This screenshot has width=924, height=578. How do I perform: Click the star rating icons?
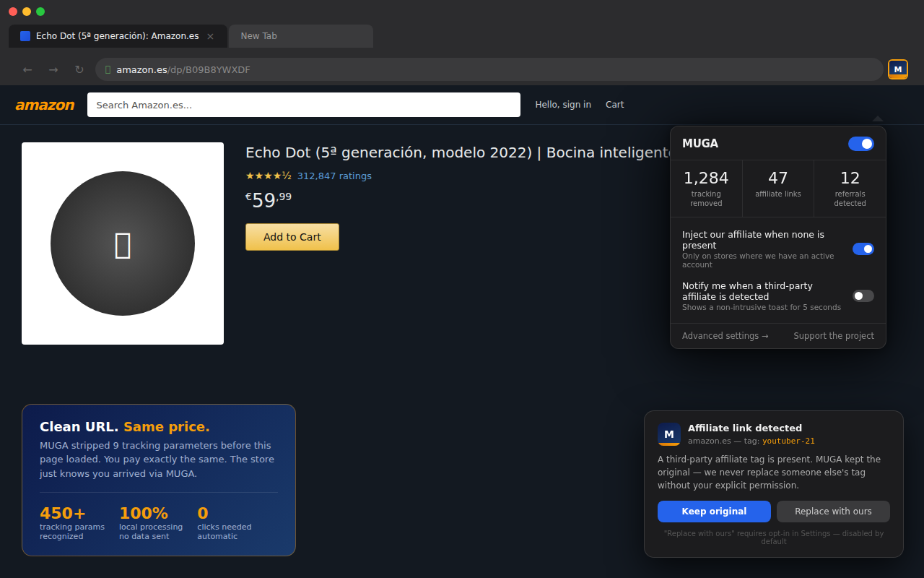tap(269, 176)
